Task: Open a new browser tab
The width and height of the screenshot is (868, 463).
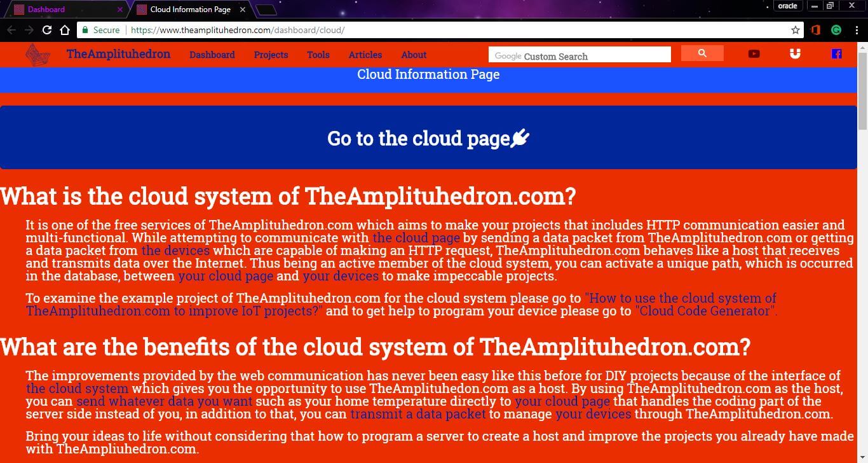Action: pos(266,10)
